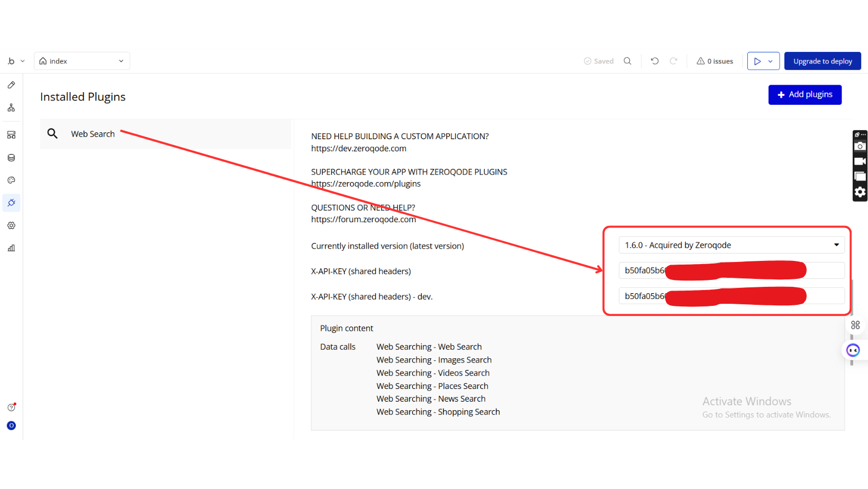Image resolution: width=868 pixels, height=489 pixels.
Task: Open the Backend workflows sidebar icon
Action: pos(11,135)
